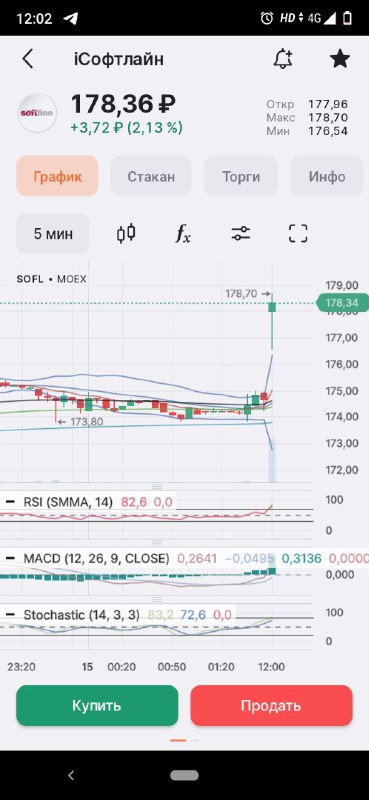Screen dimensions: 369x800
Task: Change chart type with the candlestick icon
Action: click(126, 234)
